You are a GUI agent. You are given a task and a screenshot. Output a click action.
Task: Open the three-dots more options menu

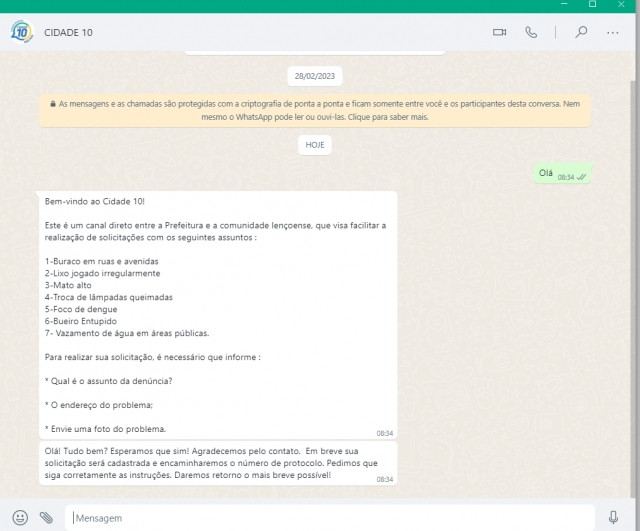pos(612,33)
